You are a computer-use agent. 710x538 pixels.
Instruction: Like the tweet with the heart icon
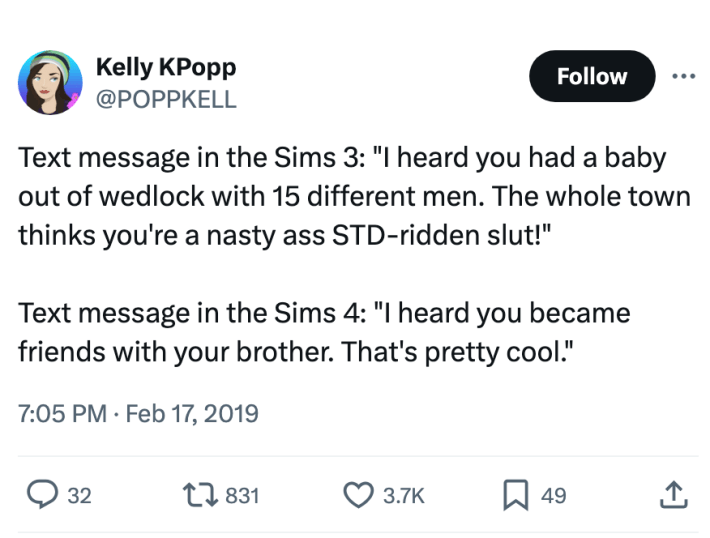point(357,493)
